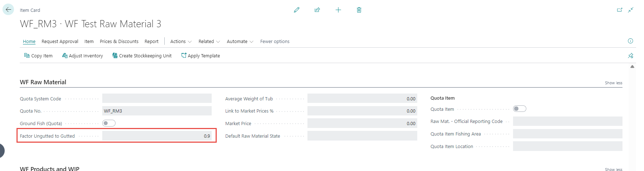The image size is (644, 171).
Task: Click the scrollbar up arrow
Action: [x=633, y=67]
